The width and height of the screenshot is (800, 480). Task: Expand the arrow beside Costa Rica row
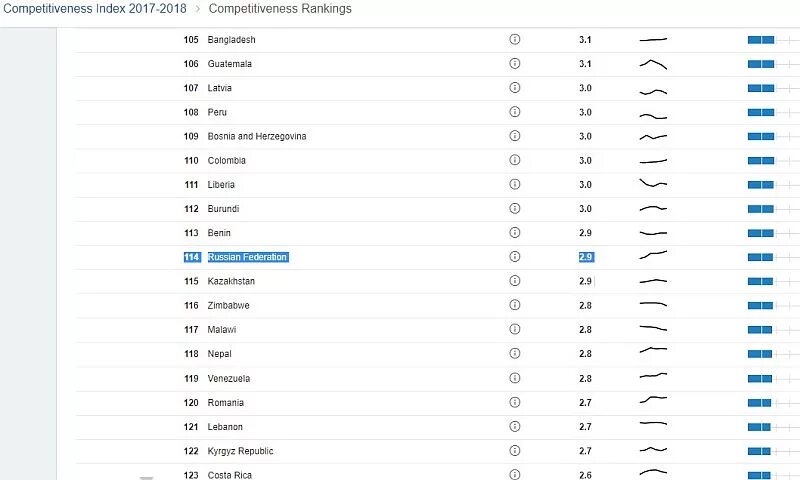146,478
